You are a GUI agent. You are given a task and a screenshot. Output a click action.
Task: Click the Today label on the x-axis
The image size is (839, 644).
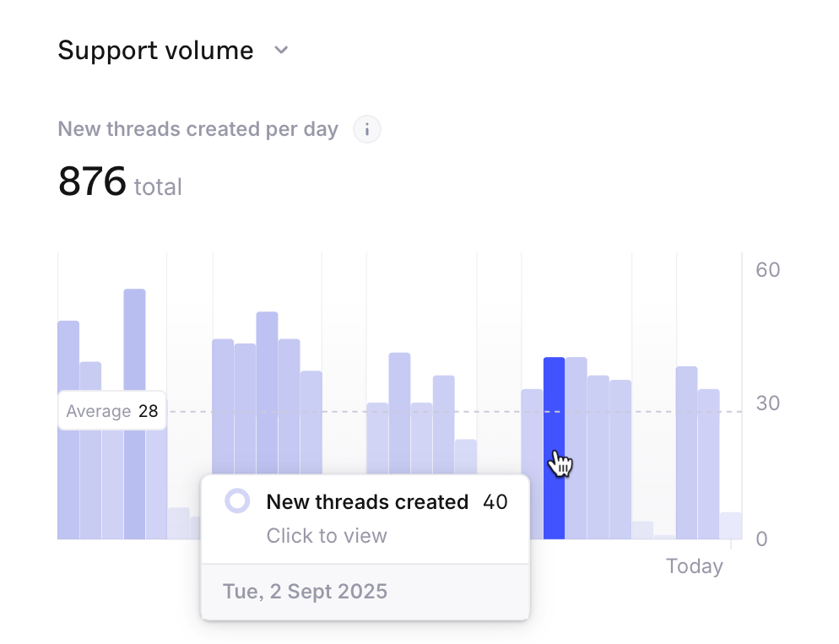click(x=694, y=566)
